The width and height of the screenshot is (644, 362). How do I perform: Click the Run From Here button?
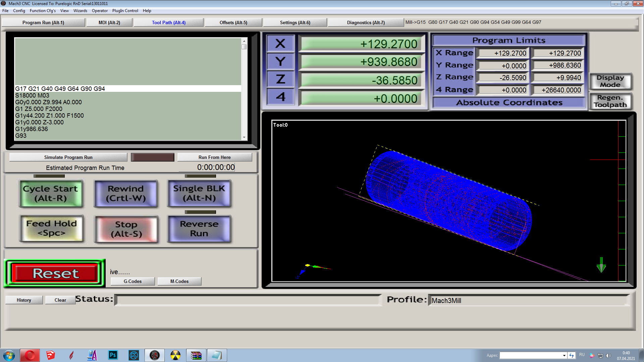click(214, 157)
